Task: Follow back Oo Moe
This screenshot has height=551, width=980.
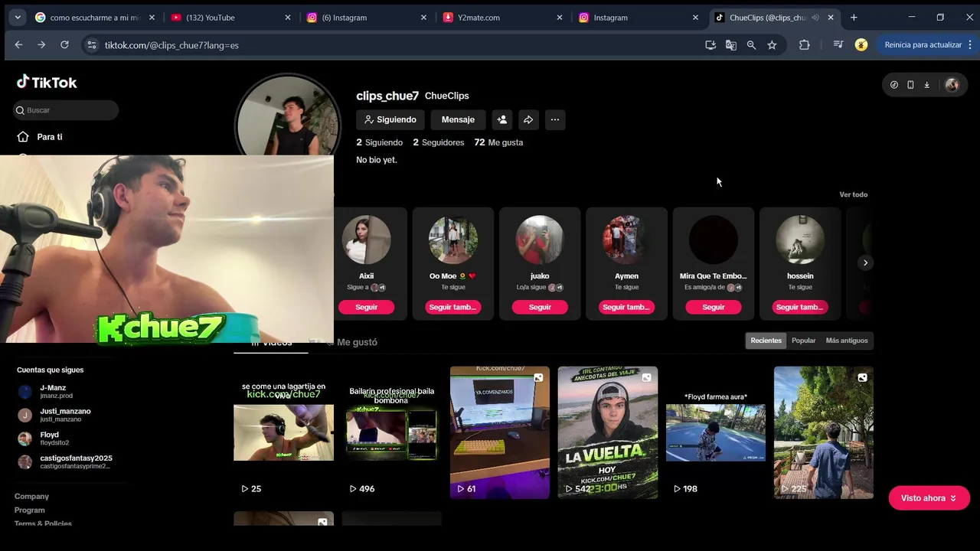Action: [452, 307]
